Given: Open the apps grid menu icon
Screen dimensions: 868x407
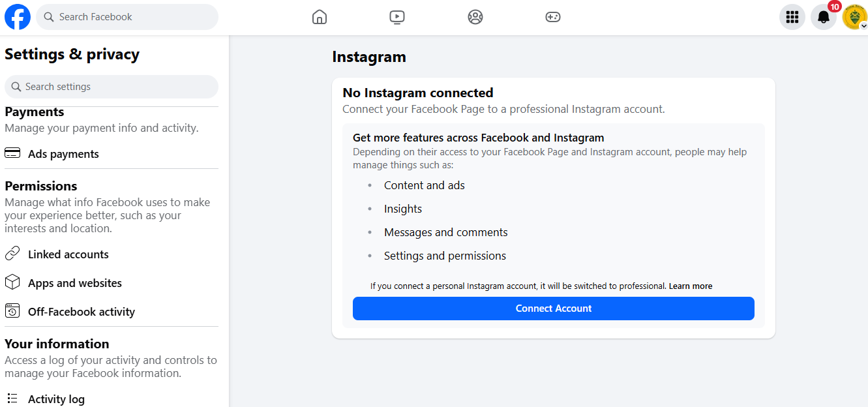Looking at the screenshot, I should point(792,17).
